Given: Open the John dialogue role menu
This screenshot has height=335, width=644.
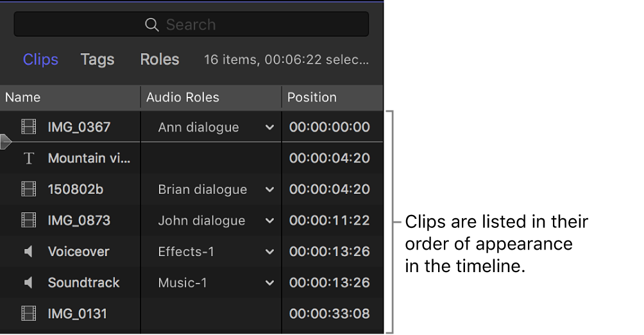Looking at the screenshot, I should click(x=269, y=221).
